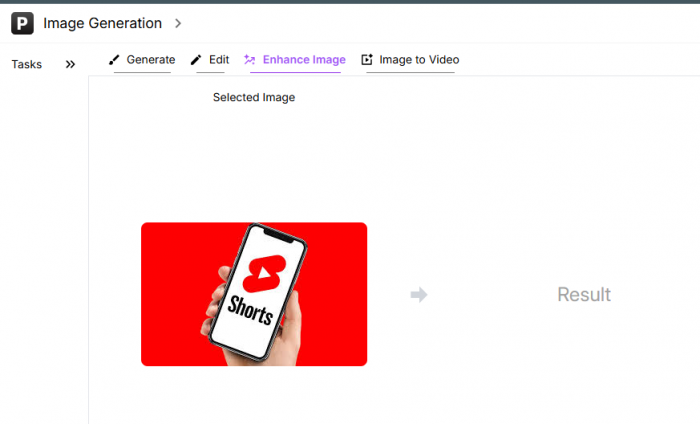Click the red Shorts logo in image

[264, 274]
